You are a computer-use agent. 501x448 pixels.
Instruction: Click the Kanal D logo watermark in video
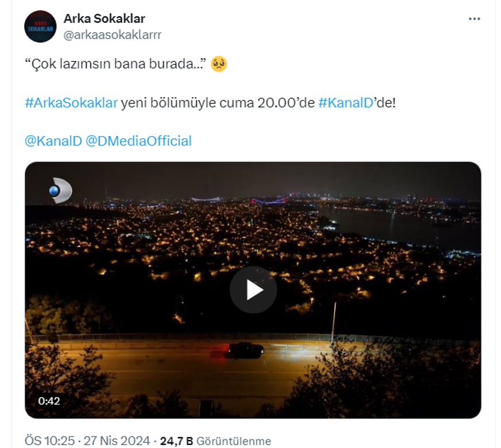click(x=60, y=191)
